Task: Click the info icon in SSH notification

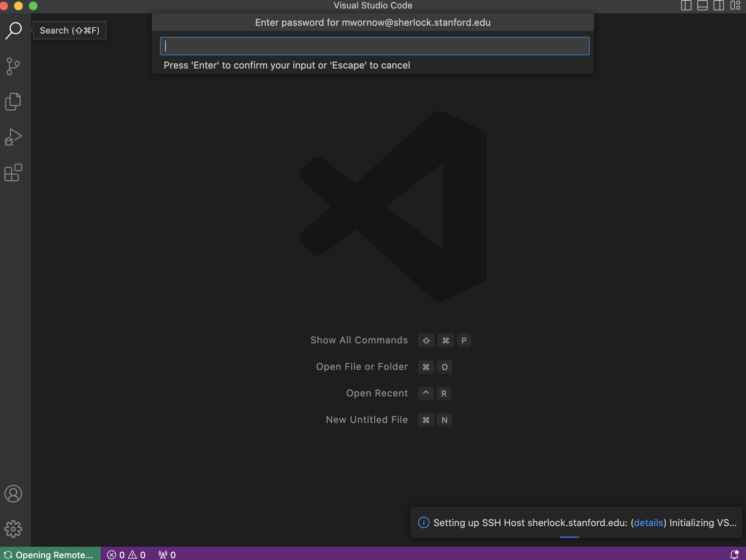Action: [x=423, y=522]
